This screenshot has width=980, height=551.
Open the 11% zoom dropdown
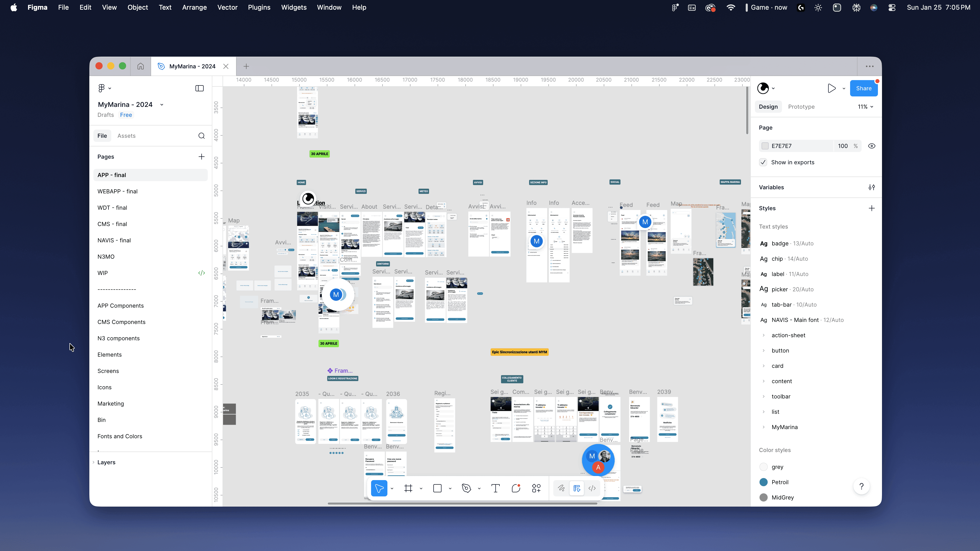pos(865,107)
